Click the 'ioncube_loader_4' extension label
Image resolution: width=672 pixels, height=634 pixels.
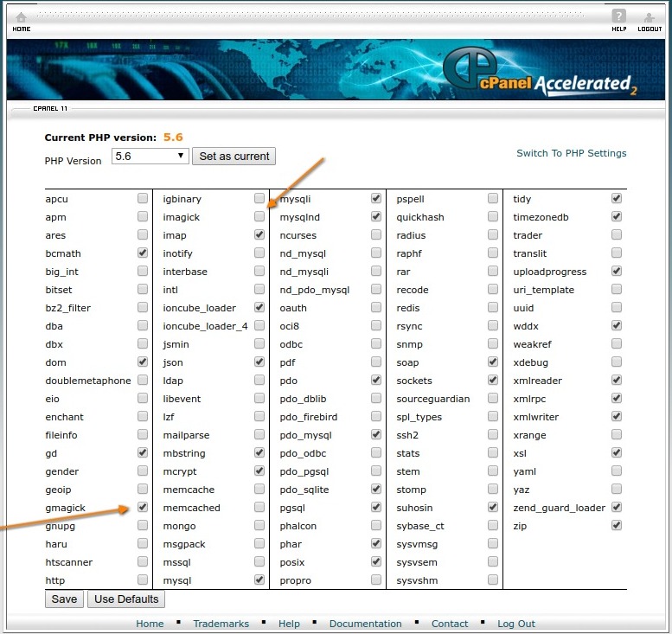click(205, 326)
